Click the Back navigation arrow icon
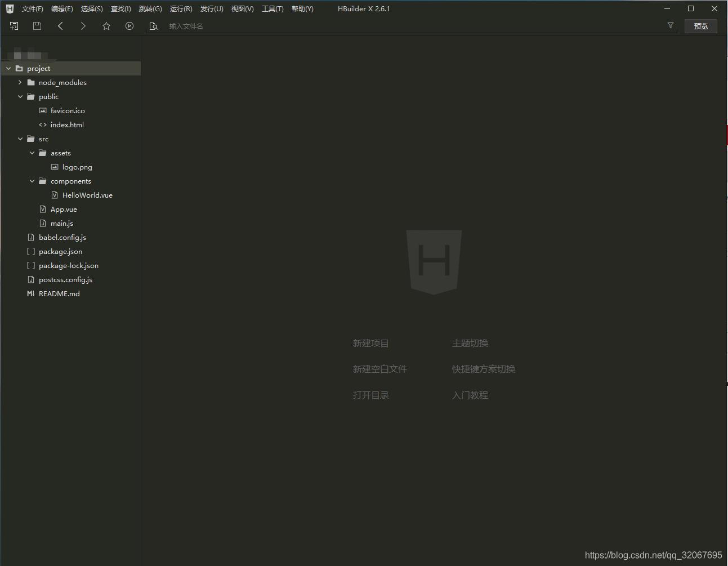Image resolution: width=728 pixels, height=566 pixels. pyautogui.click(x=60, y=25)
